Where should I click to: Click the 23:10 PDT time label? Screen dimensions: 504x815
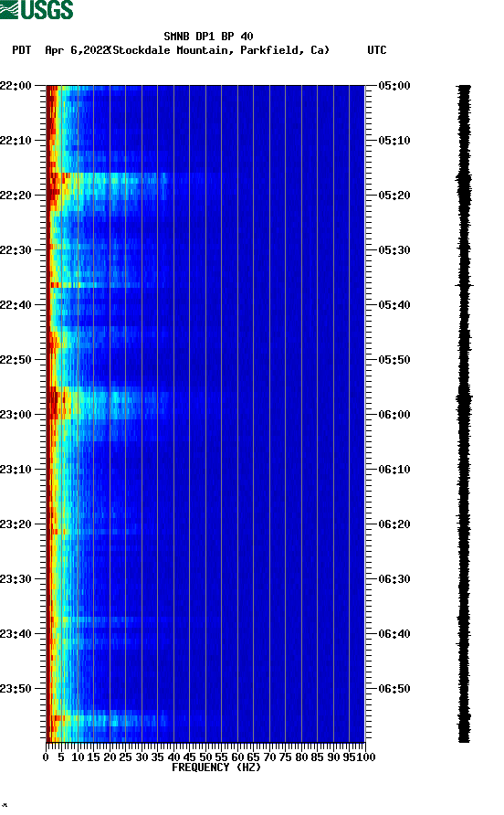tap(16, 470)
